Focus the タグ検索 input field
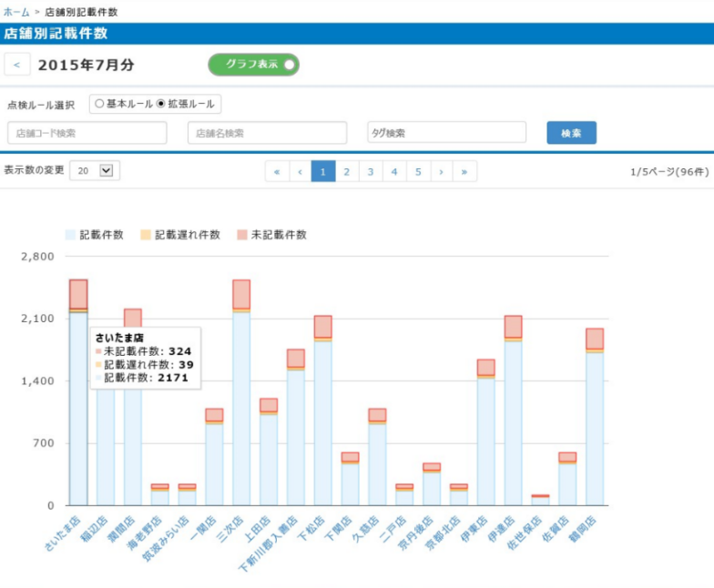 coord(446,133)
